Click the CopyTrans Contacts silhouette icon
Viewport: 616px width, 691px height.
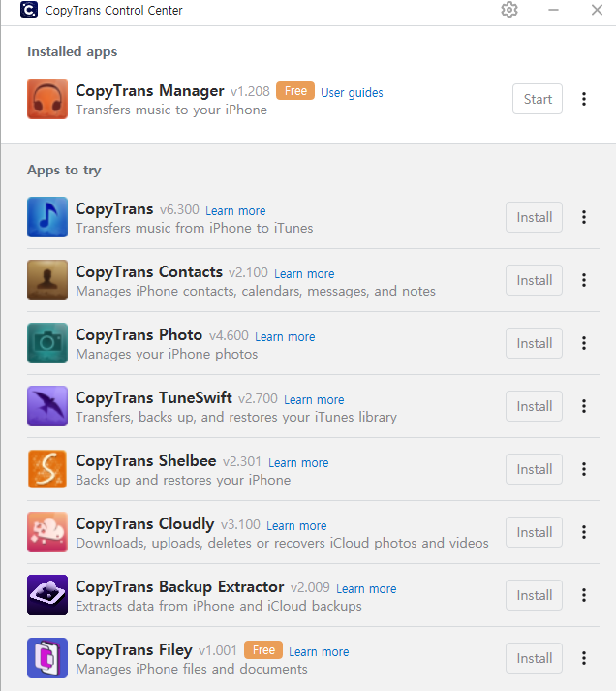47,280
